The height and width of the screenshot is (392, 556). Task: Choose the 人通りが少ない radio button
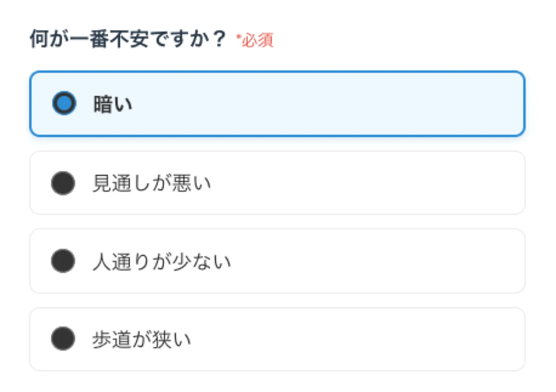click(x=63, y=261)
